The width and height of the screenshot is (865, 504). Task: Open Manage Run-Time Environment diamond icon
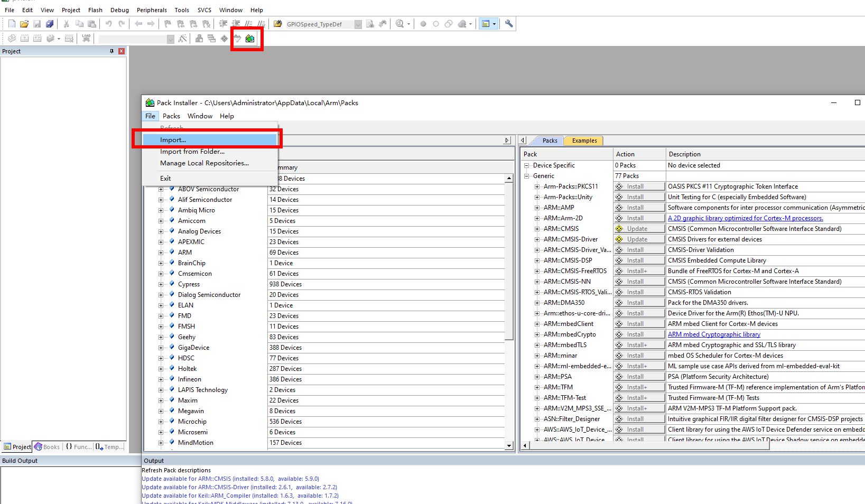[x=225, y=39]
